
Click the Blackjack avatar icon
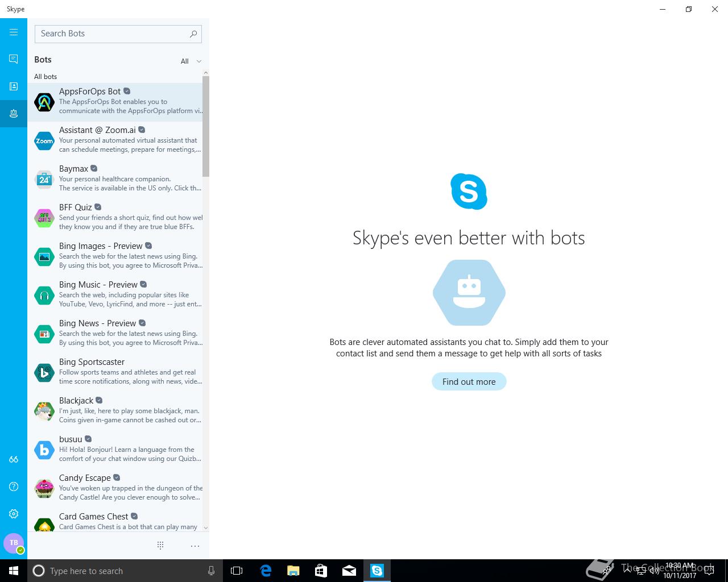pos(44,411)
